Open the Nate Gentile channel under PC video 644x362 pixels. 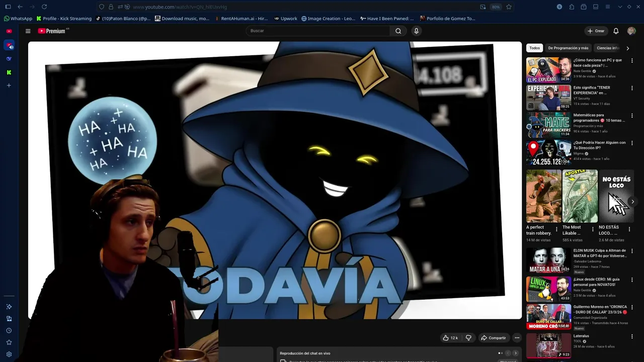[x=582, y=71]
